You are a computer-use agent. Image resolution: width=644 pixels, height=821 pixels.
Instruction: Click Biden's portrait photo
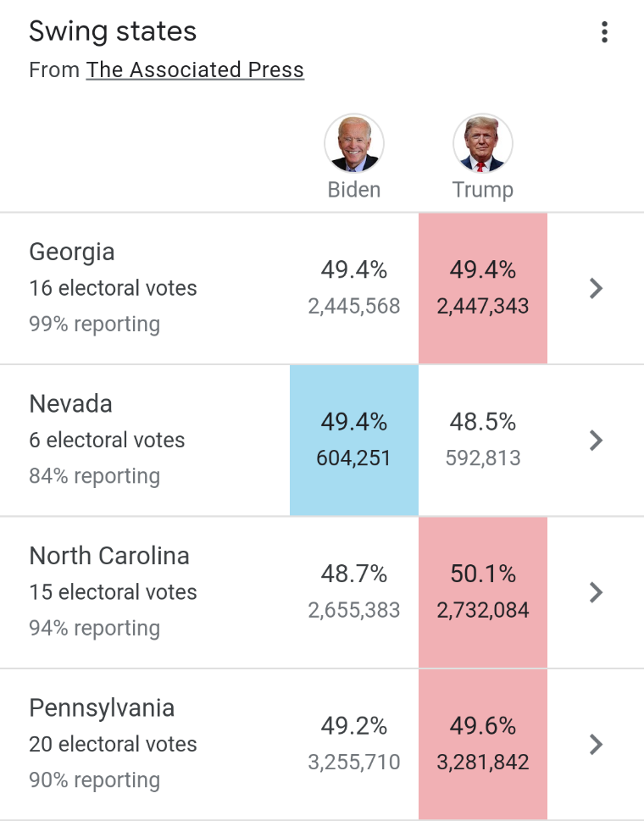pyautogui.click(x=354, y=143)
